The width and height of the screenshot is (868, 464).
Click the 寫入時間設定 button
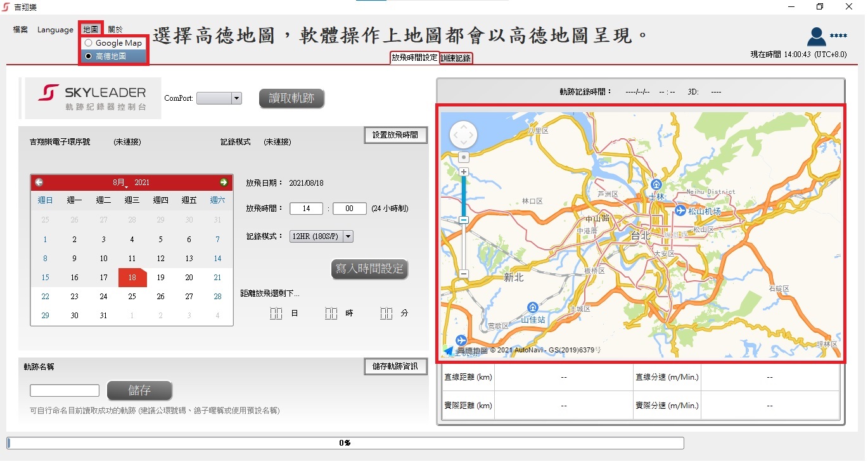pos(369,269)
